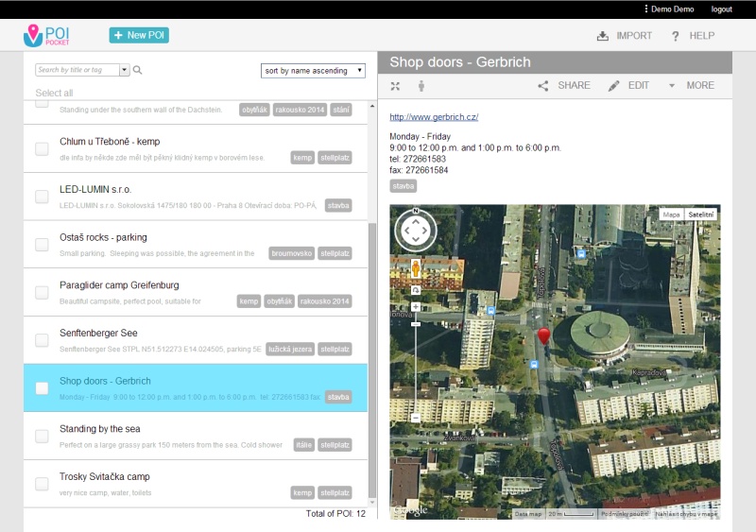
Task: Click Podmínky použití link on map
Action: (x=625, y=514)
